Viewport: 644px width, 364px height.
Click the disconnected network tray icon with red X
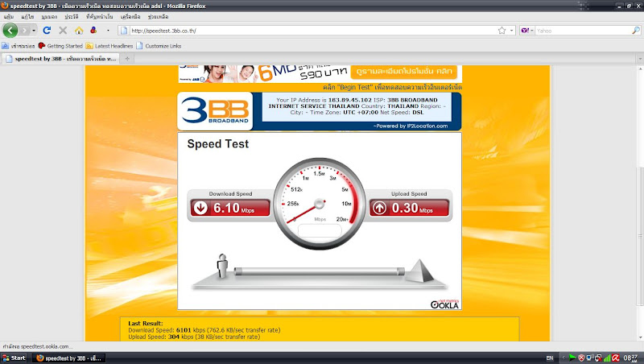(598, 358)
